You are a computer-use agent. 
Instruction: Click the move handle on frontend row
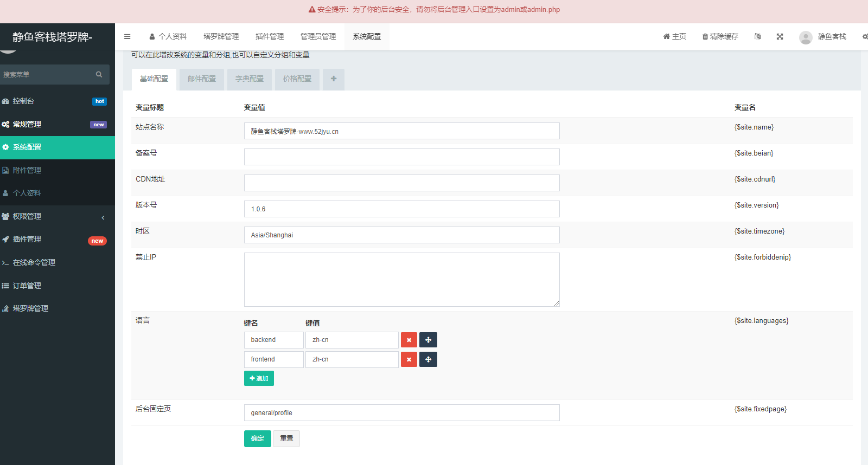click(x=428, y=359)
